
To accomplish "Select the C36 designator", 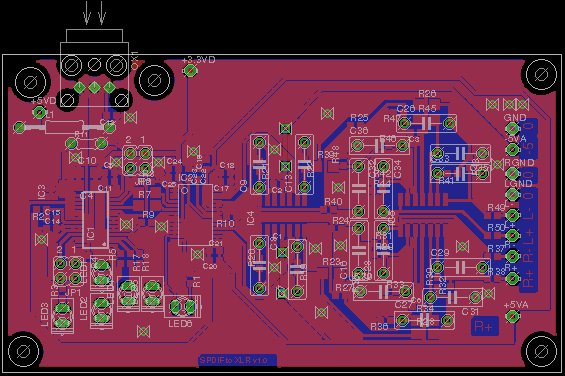I will point(359,131).
